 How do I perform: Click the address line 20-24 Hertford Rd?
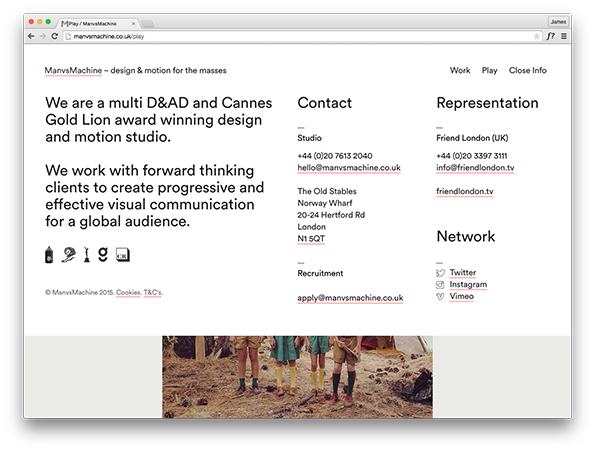tap(331, 215)
